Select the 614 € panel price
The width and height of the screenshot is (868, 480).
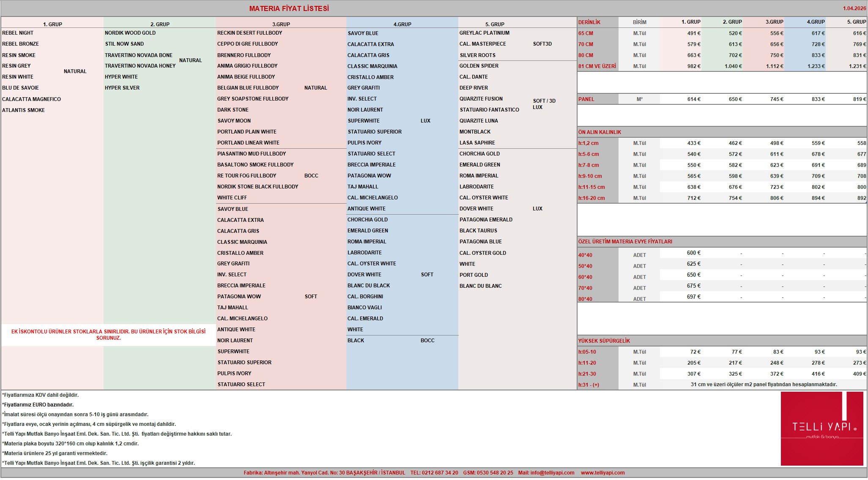[x=694, y=99]
